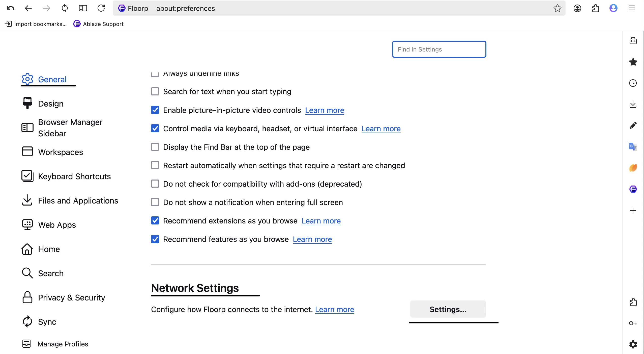Open sidebar settings gear icon
The height and width of the screenshot is (354, 644).
[x=633, y=344]
